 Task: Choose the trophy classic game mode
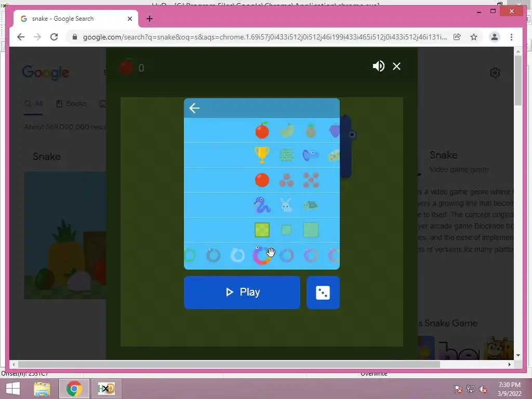[x=262, y=155]
